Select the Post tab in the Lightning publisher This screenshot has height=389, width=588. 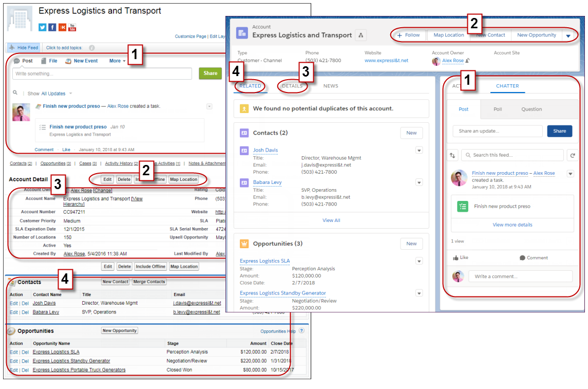pos(464,109)
